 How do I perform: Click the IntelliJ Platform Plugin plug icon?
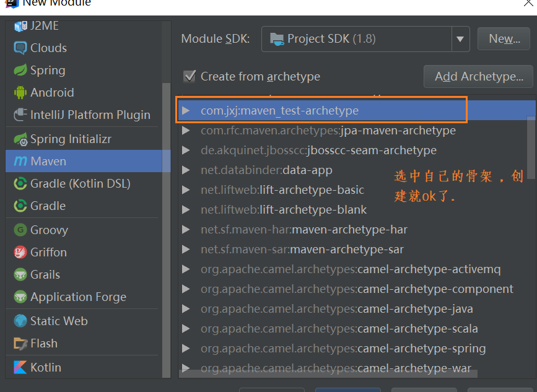click(x=20, y=115)
